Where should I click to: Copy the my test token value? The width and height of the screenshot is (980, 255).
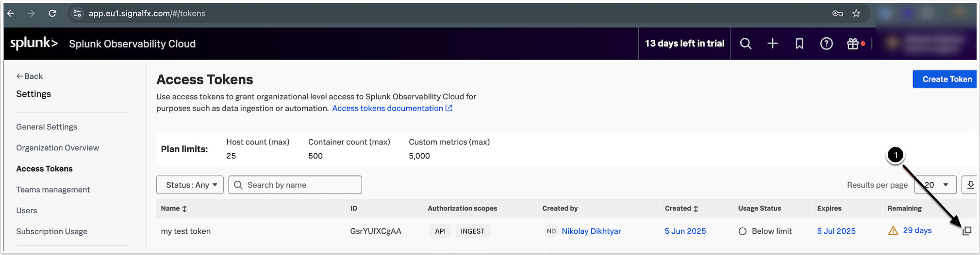point(967,231)
